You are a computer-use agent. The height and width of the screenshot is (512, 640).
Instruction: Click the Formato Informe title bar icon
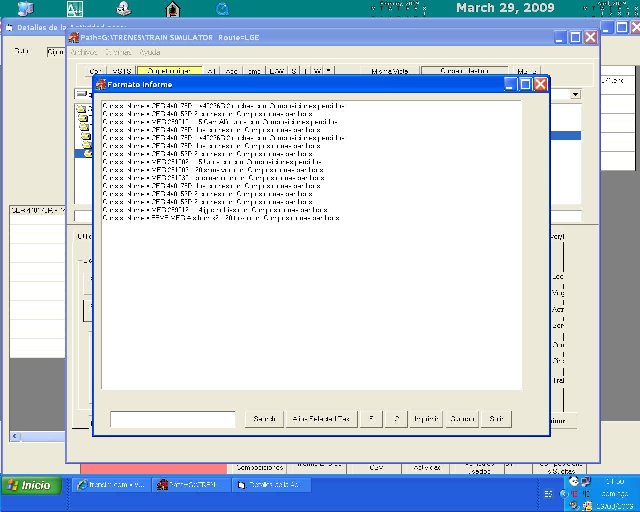pyautogui.click(x=100, y=84)
